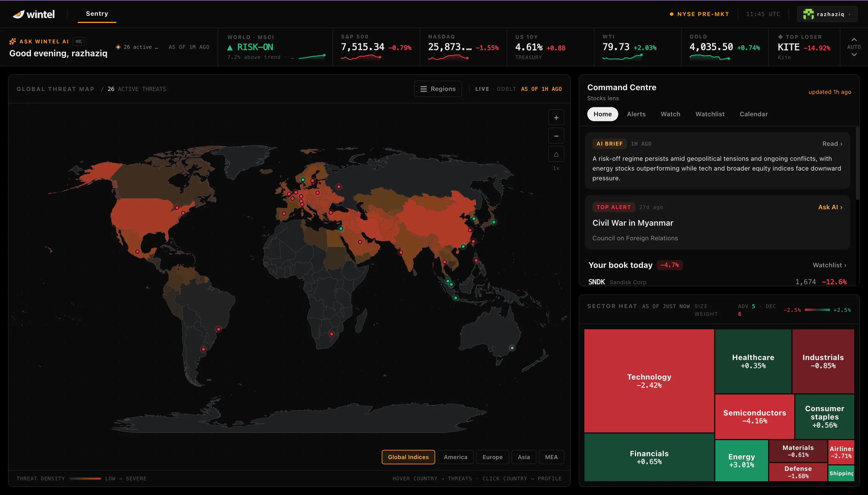Click the Shipping sector tile

pos(841,473)
